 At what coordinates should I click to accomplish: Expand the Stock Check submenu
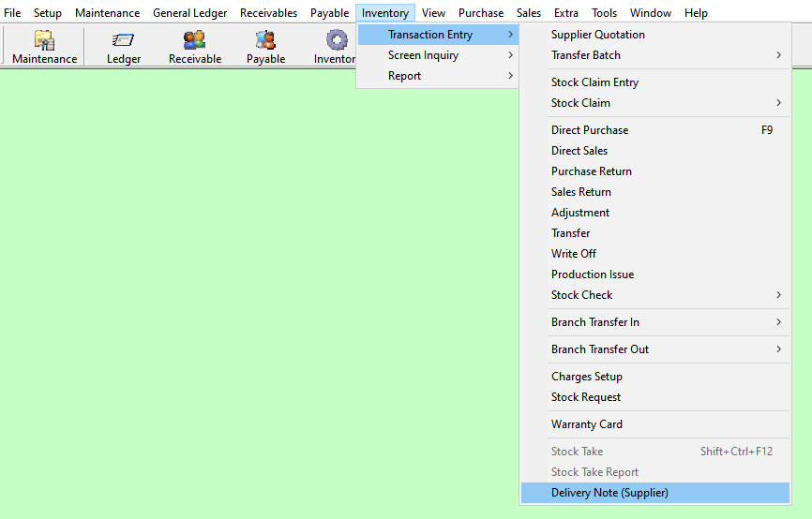(x=655, y=295)
